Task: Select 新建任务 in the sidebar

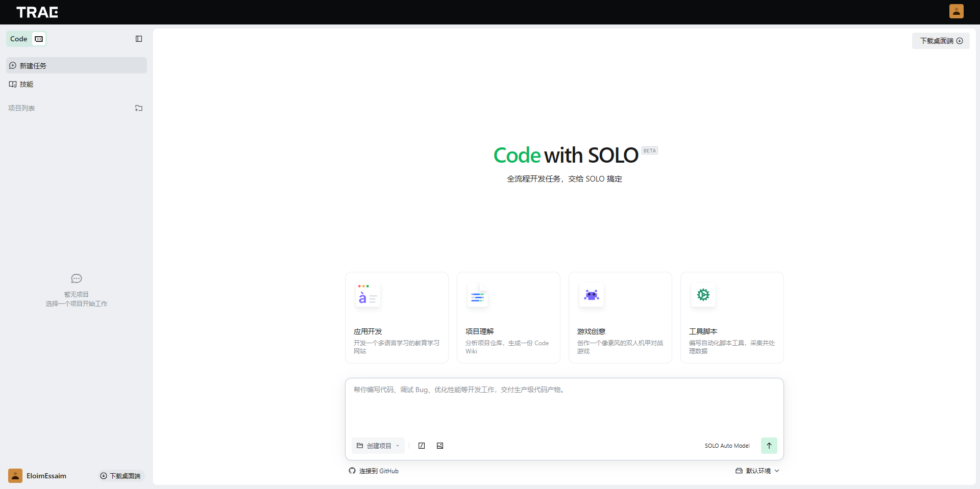Action: pyautogui.click(x=77, y=65)
